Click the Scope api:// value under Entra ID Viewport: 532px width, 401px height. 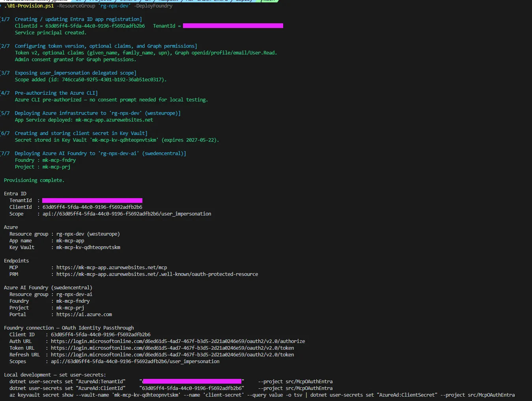pyautogui.click(x=127, y=214)
